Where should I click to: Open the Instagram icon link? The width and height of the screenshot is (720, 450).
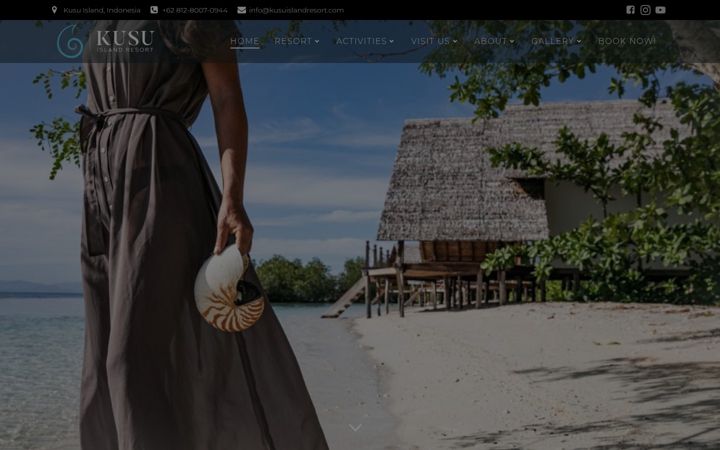(x=645, y=10)
